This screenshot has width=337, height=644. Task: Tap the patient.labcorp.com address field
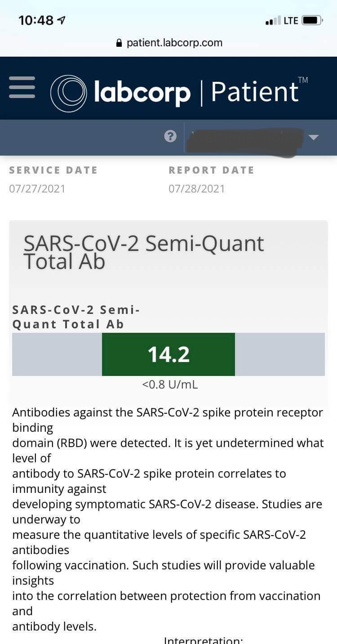[x=174, y=43]
